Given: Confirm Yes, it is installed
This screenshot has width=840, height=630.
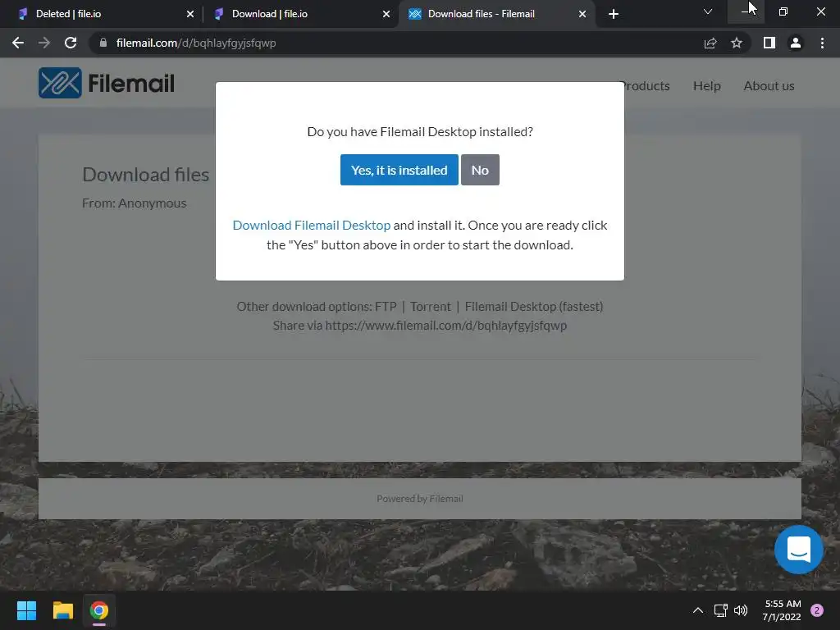Looking at the screenshot, I should (x=399, y=170).
